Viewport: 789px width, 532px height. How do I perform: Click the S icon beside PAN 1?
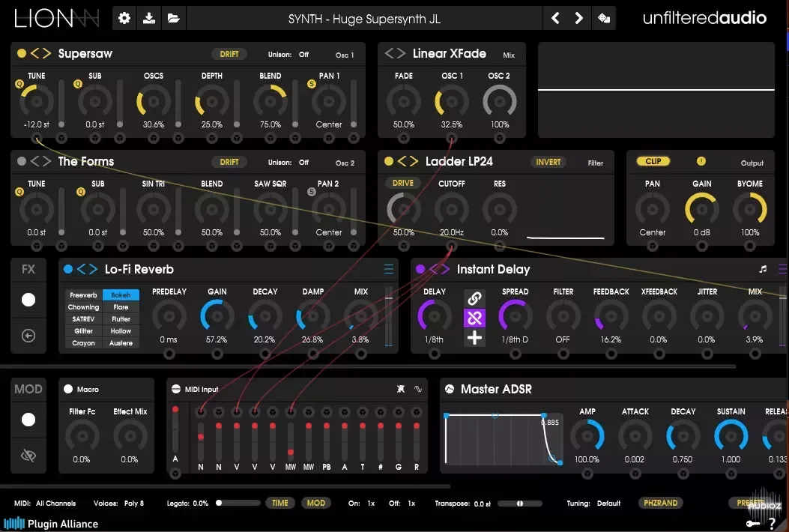coord(312,84)
